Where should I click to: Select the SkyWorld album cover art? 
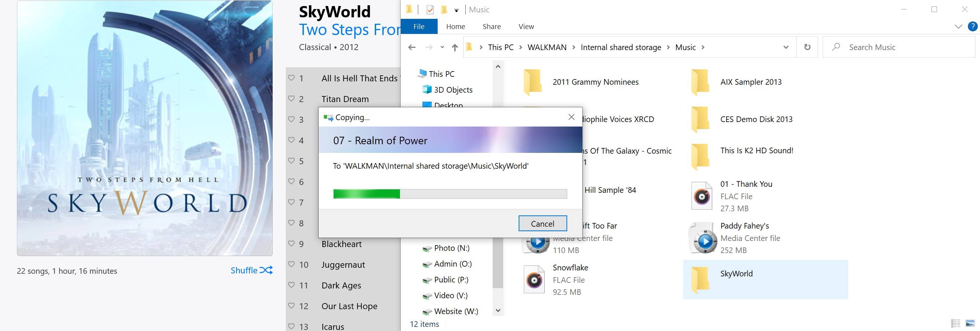pos(145,128)
